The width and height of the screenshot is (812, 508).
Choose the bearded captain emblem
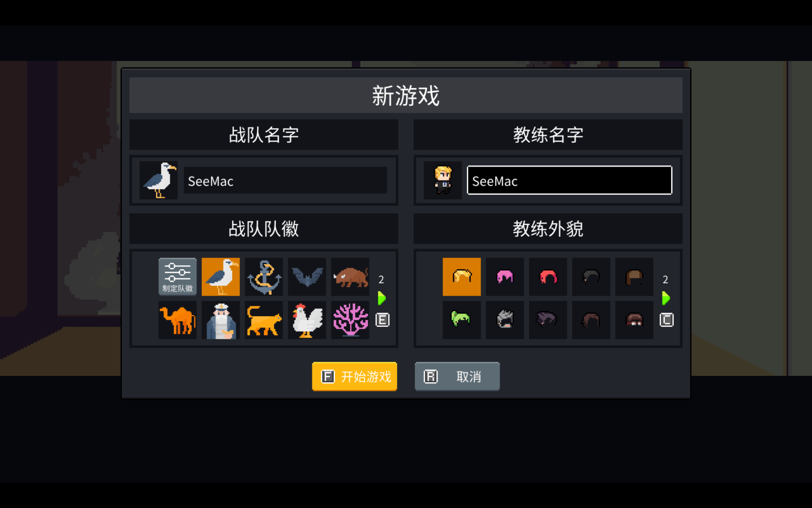click(220, 320)
